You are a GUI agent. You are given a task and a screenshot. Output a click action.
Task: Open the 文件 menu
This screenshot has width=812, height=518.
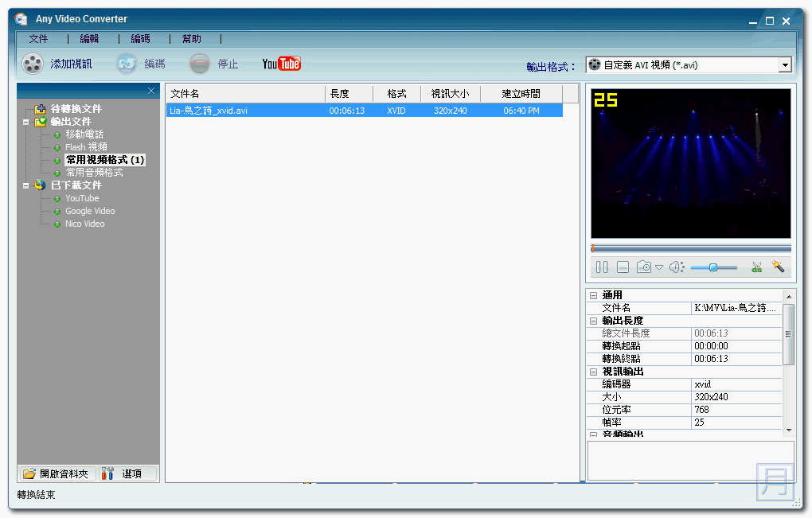pyautogui.click(x=39, y=37)
